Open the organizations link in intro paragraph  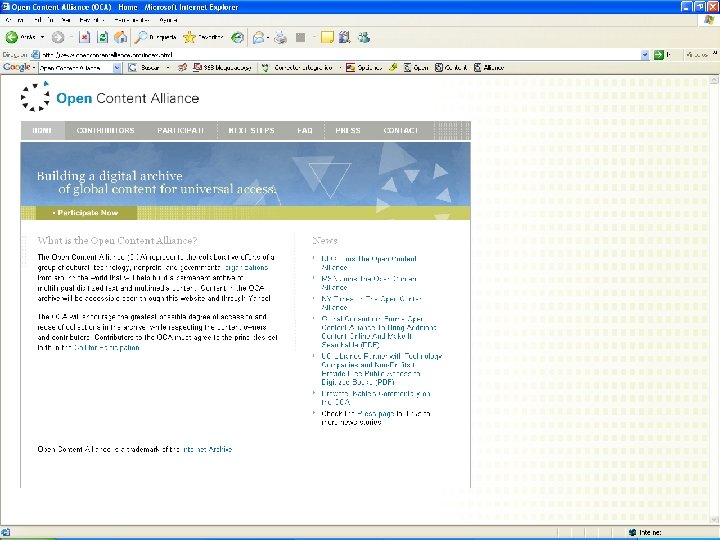click(246, 267)
